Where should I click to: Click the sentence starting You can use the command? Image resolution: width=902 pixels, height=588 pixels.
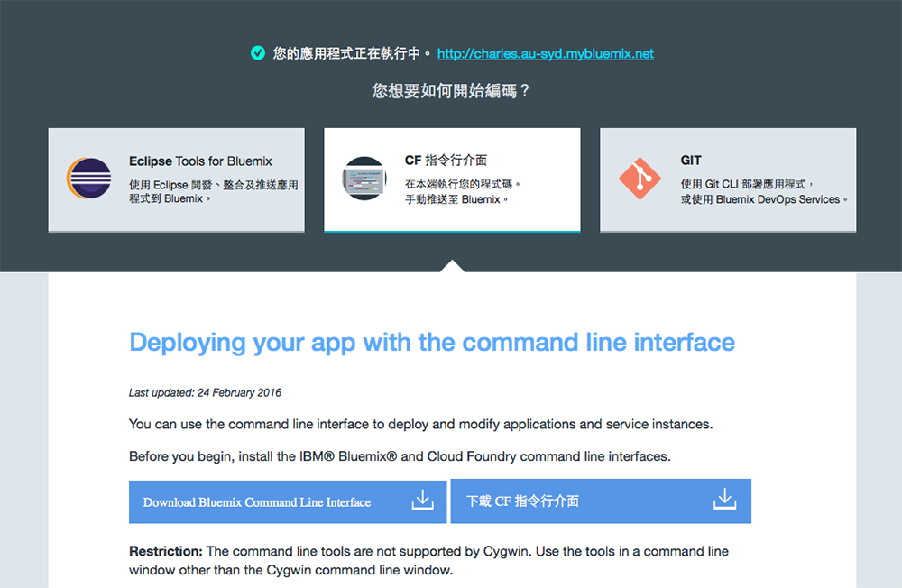[x=420, y=424]
